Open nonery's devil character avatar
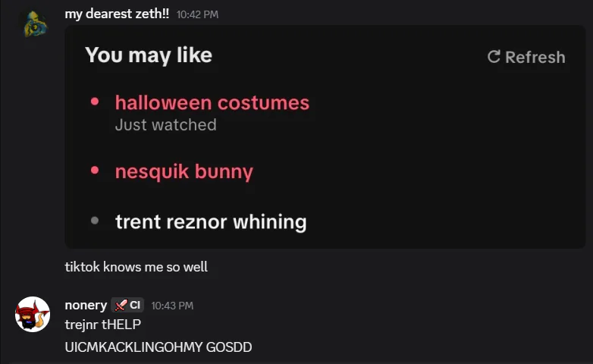The image size is (593, 364). (33, 314)
